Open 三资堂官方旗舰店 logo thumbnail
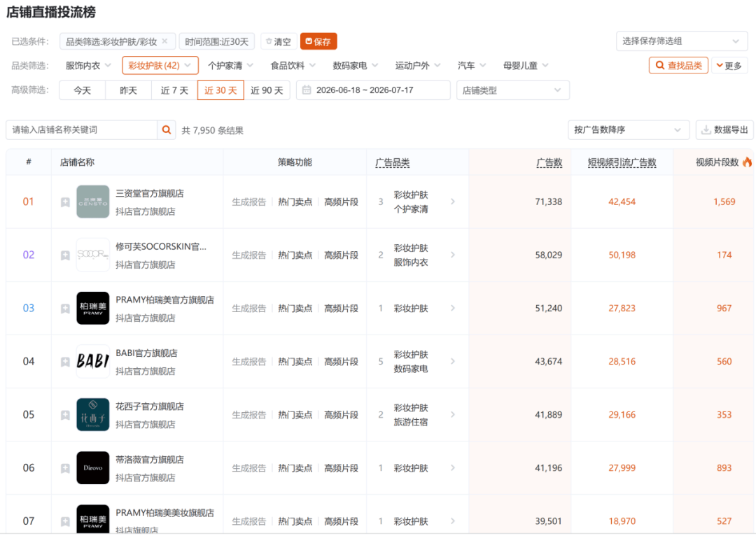Screen dimensions: 756x536 (92, 202)
